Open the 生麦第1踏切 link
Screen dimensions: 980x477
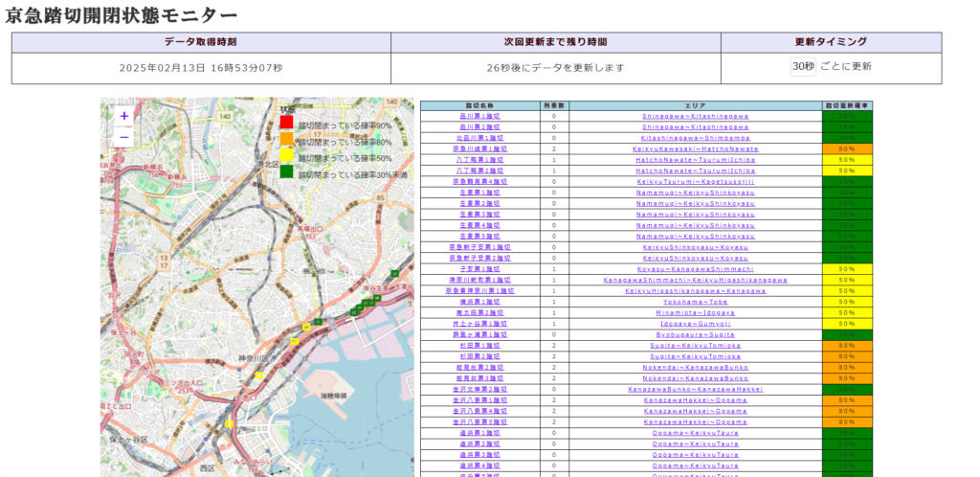(x=480, y=193)
